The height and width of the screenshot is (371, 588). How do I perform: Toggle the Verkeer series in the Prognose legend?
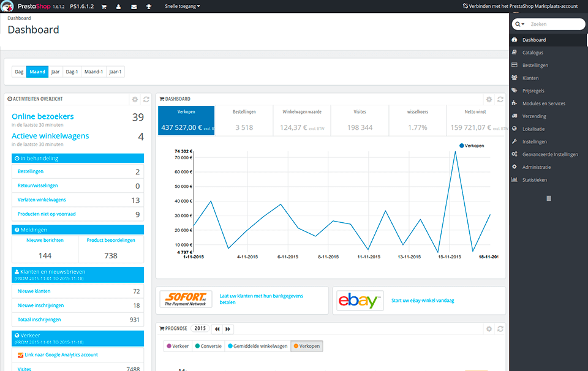click(177, 345)
